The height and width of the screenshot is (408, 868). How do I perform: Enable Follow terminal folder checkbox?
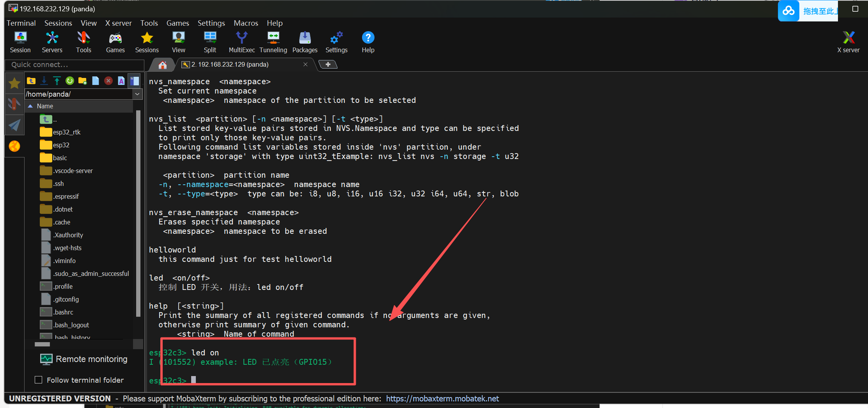(x=39, y=380)
